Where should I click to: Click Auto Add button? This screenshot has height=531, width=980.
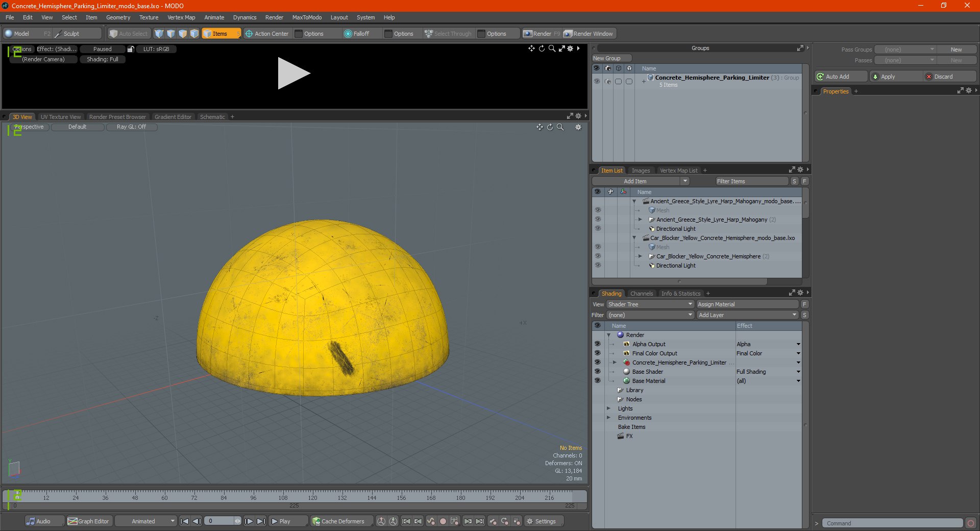click(x=841, y=77)
